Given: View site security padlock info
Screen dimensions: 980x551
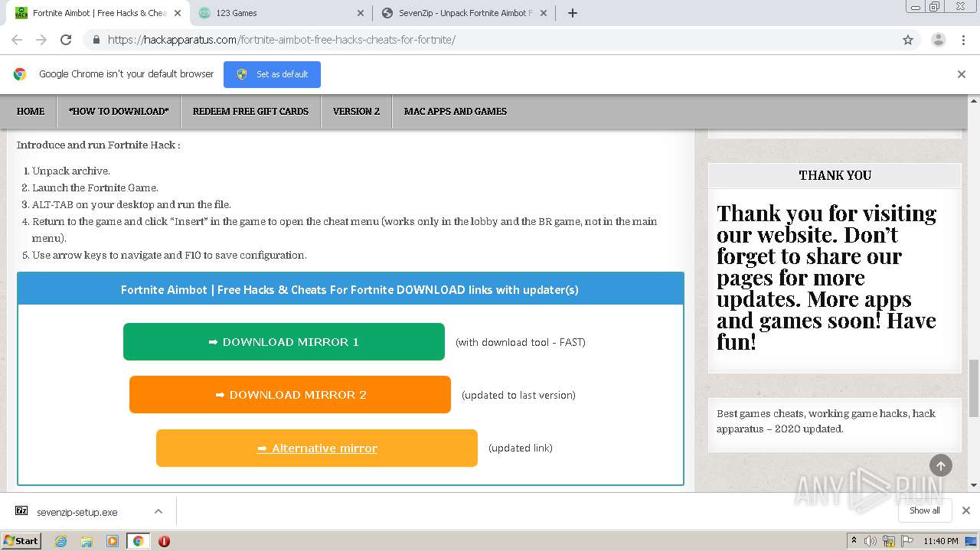Looking at the screenshot, I should 96,40.
